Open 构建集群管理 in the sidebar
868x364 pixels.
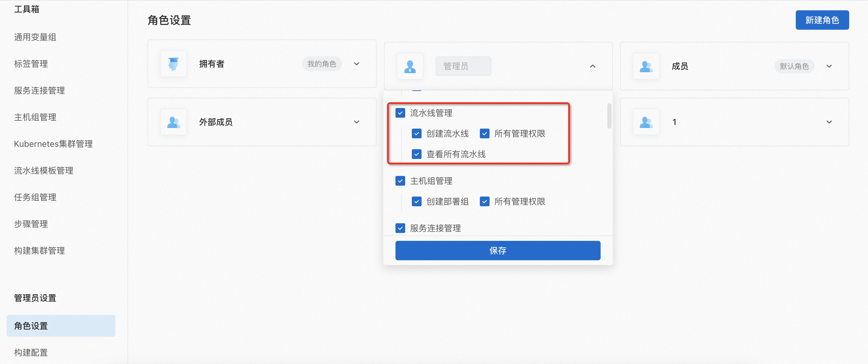coord(39,250)
